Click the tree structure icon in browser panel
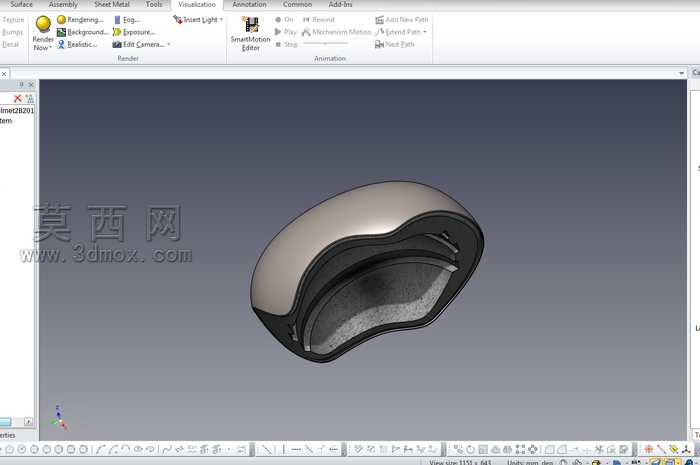The height and width of the screenshot is (465, 700). pyautogui.click(x=29, y=98)
